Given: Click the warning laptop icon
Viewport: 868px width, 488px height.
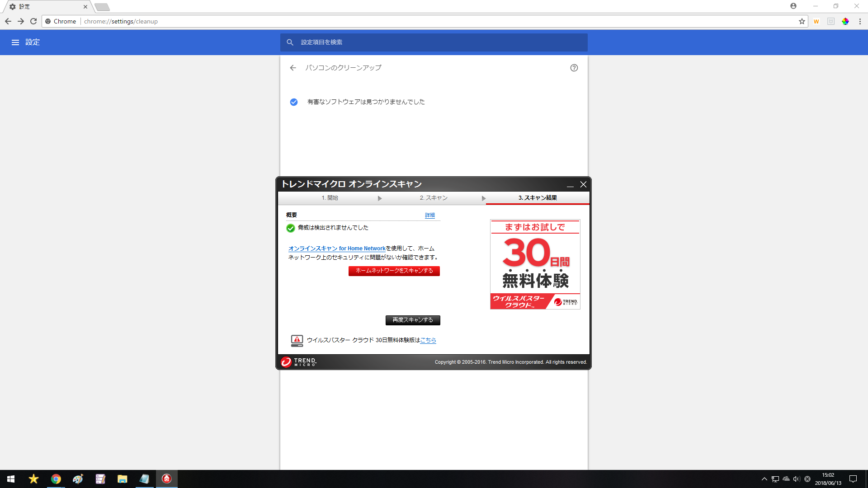Looking at the screenshot, I should click(297, 341).
